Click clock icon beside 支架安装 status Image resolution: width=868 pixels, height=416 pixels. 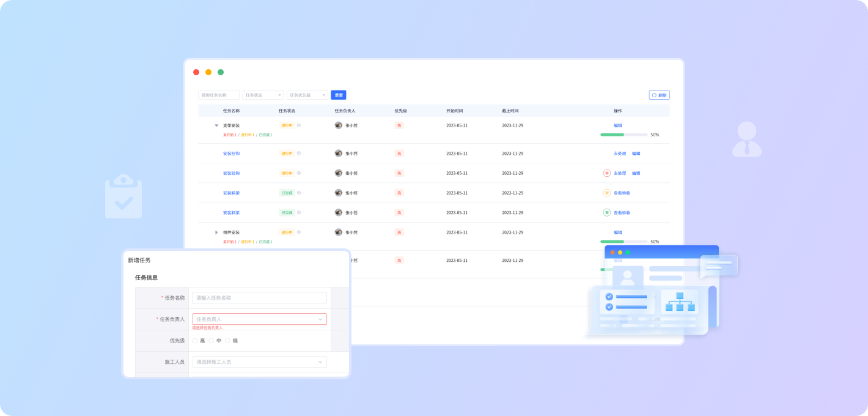tap(299, 125)
